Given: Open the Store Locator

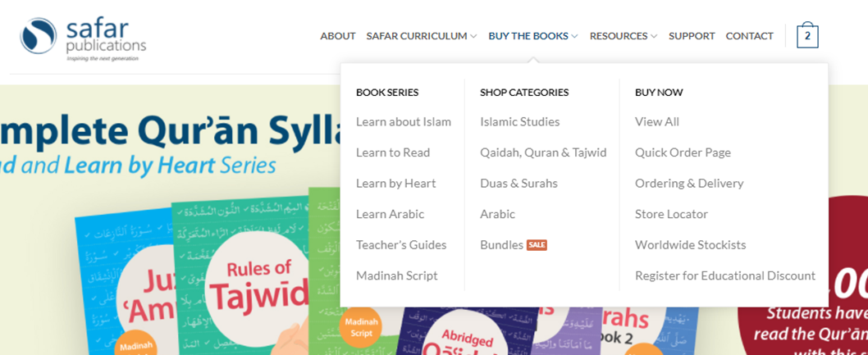Looking at the screenshot, I should [x=671, y=214].
